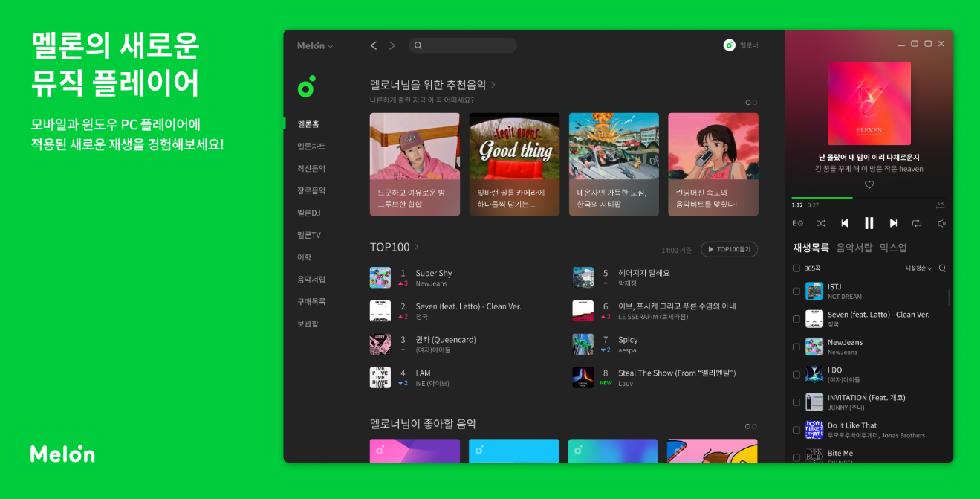
Task: Expand the TOP100 chart heading
Action: pyautogui.click(x=395, y=247)
